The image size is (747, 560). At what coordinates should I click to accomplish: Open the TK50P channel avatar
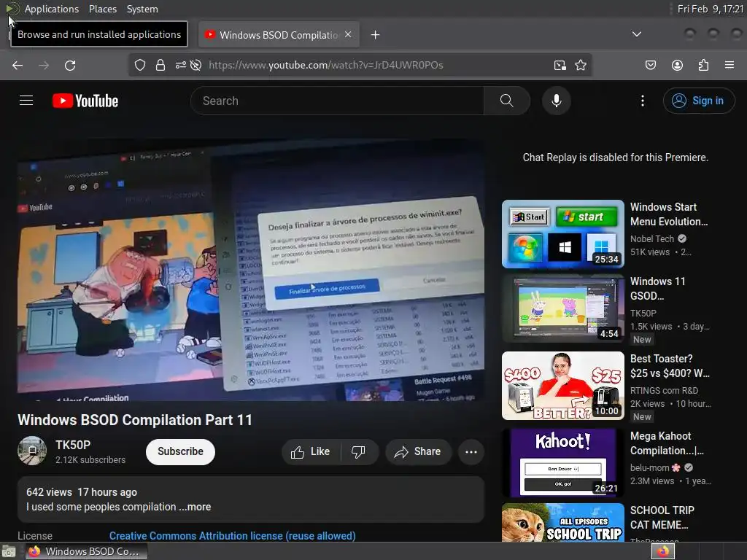coord(32,451)
